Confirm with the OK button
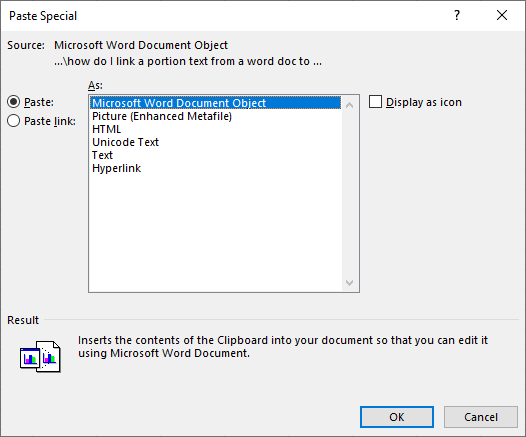This screenshot has width=526, height=437. [397, 417]
